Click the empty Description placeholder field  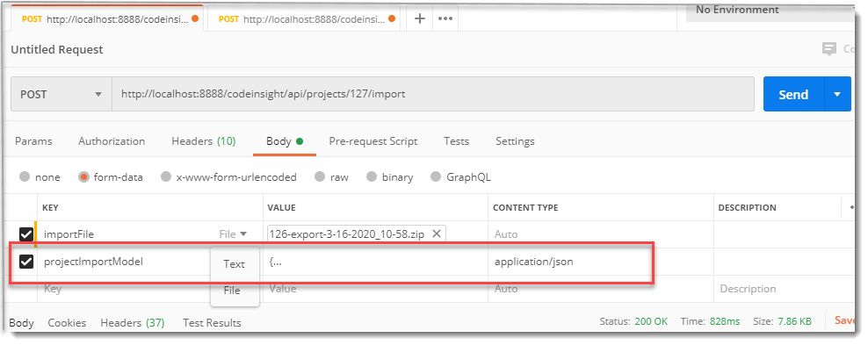(x=784, y=289)
